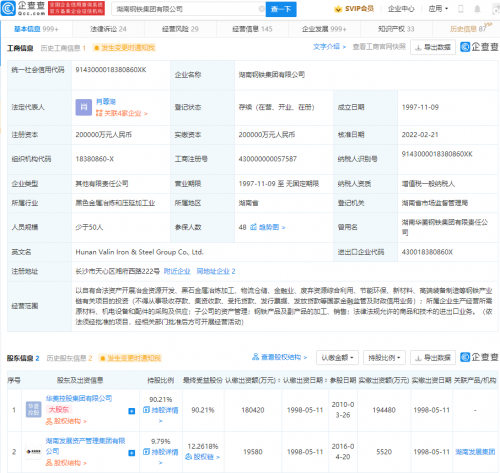Viewport: 500px width, 473px height.
Task: Open notifications bell icon
Action: click(x=477, y=9)
